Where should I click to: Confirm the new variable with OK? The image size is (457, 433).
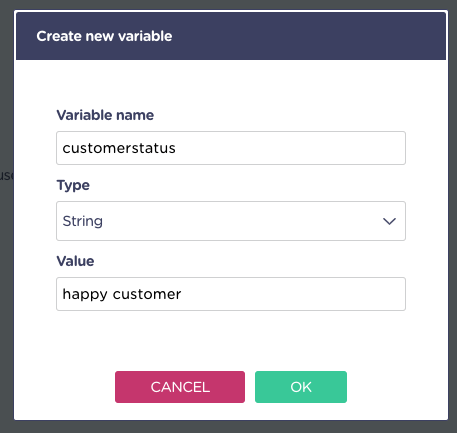(x=301, y=387)
